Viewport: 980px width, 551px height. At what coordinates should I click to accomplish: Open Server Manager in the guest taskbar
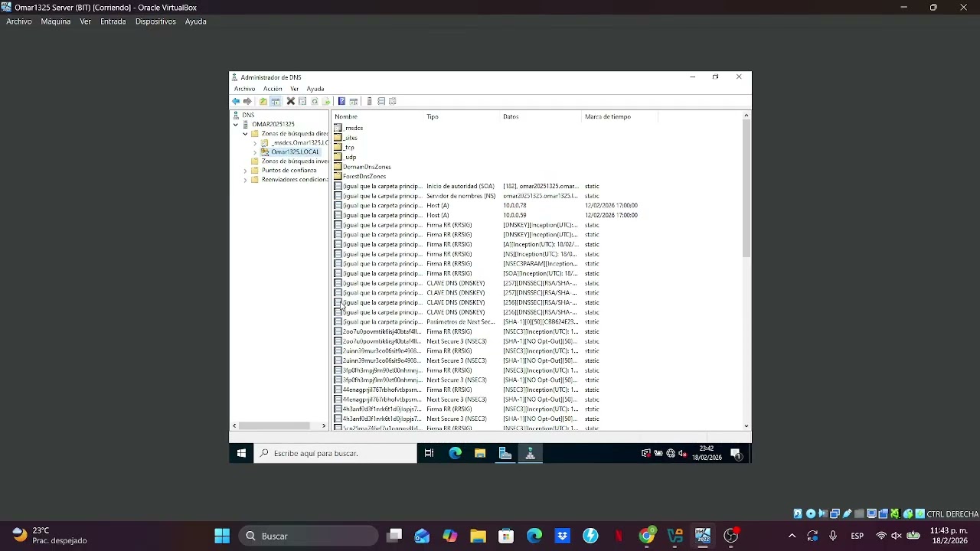pos(505,453)
